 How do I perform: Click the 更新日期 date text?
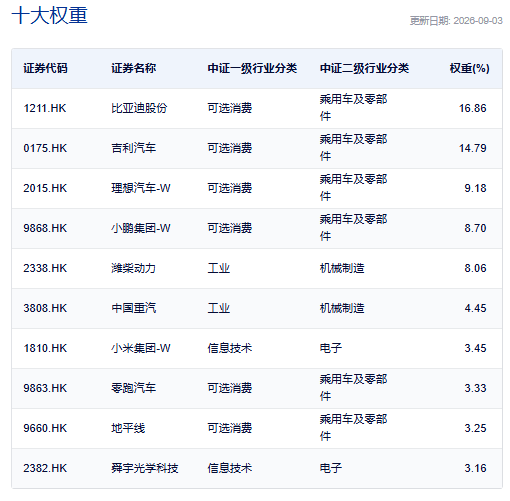456,21
